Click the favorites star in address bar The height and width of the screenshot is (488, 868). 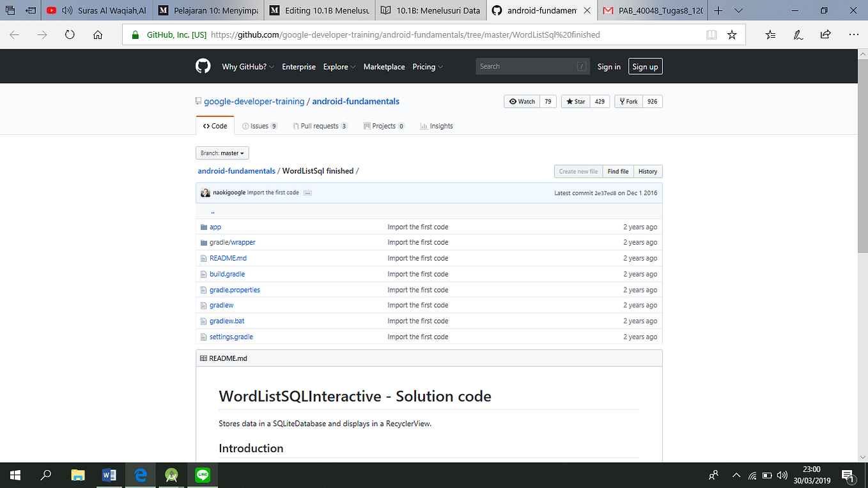[732, 34]
